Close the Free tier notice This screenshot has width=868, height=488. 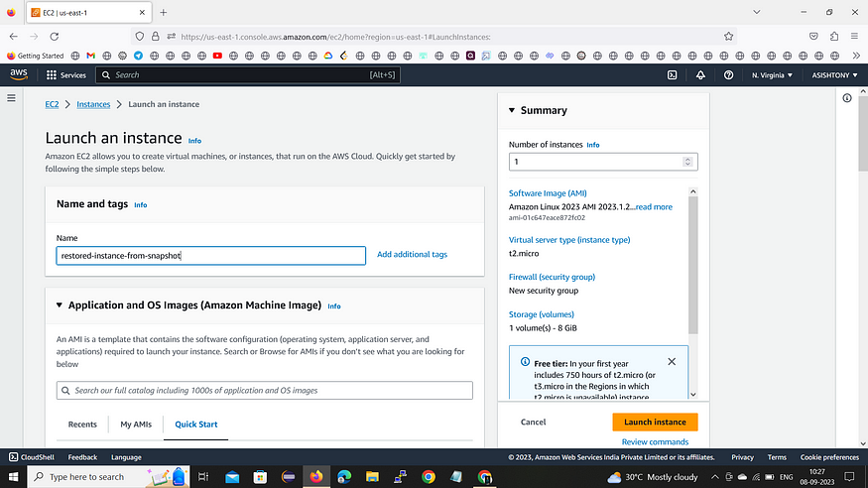click(672, 361)
